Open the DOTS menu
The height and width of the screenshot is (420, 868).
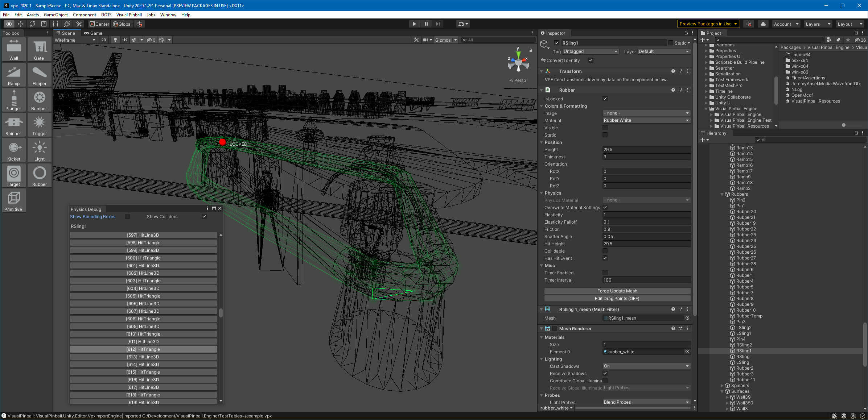coord(106,15)
